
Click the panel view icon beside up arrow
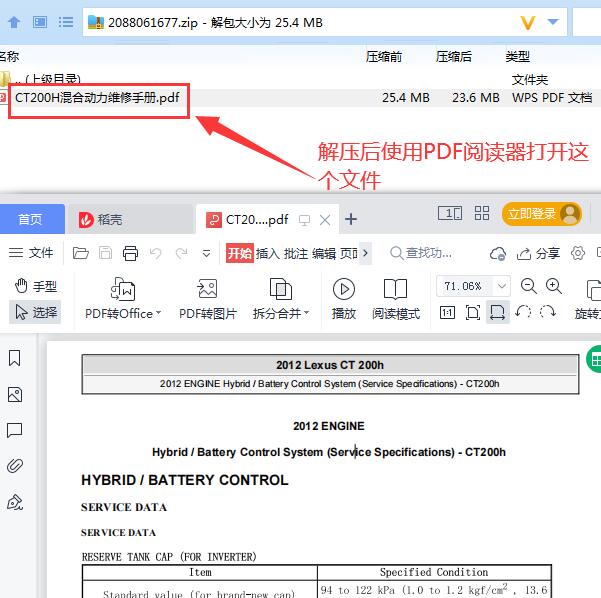pos(40,22)
